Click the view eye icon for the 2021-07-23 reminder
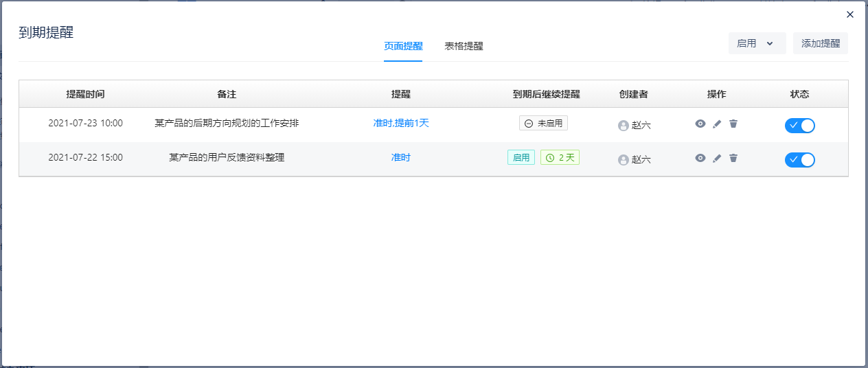The height and width of the screenshot is (368, 868). click(x=700, y=124)
